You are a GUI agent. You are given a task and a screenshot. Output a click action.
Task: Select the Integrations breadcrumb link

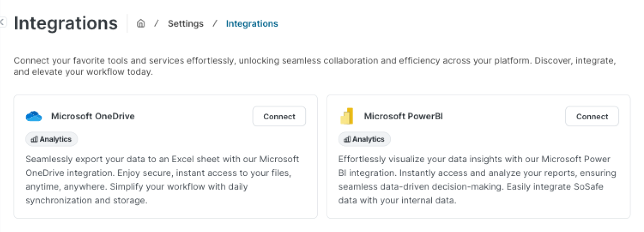point(252,24)
